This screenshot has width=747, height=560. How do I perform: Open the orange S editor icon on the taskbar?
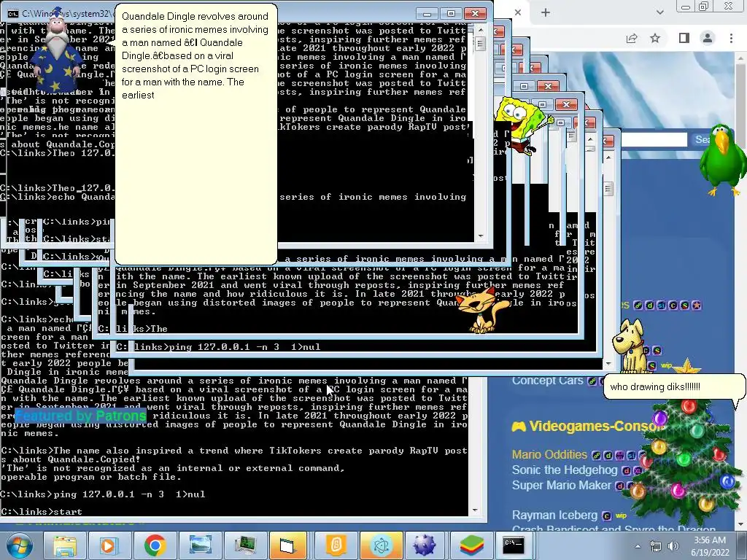(336, 545)
